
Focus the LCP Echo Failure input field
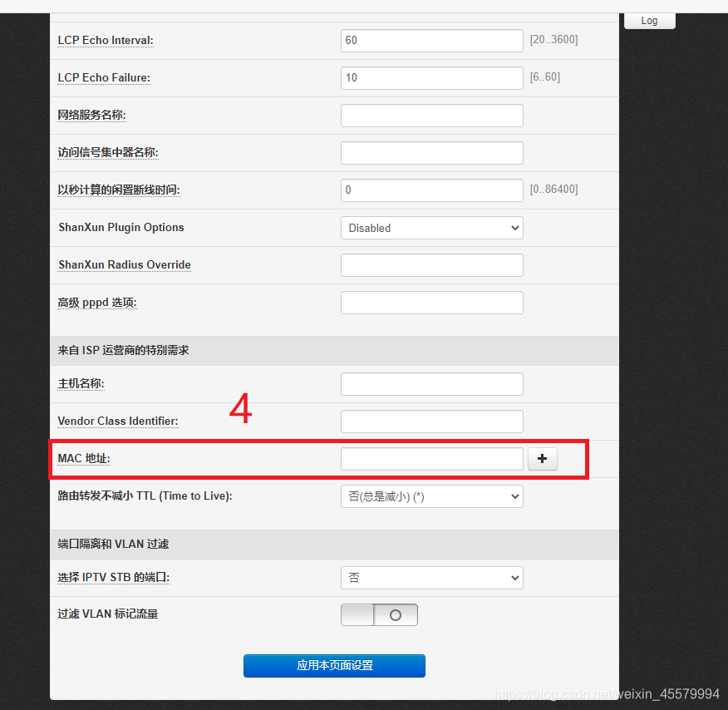coord(432,78)
